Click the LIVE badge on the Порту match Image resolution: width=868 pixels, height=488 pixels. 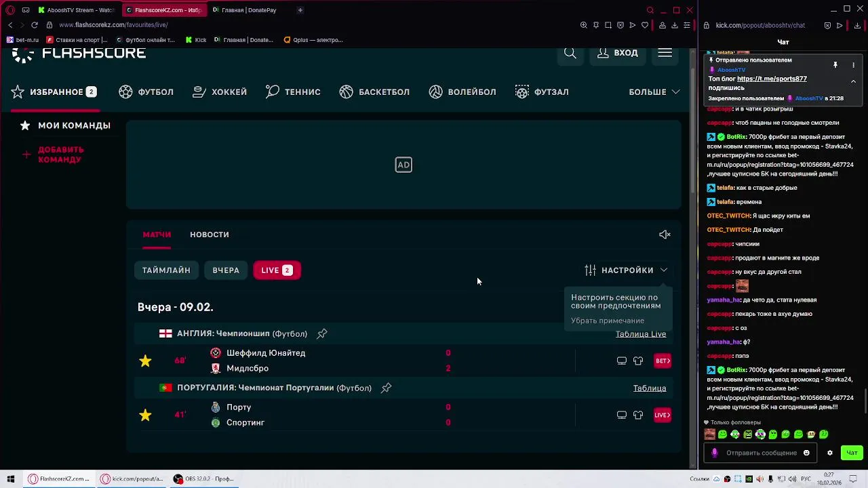click(663, 415)
